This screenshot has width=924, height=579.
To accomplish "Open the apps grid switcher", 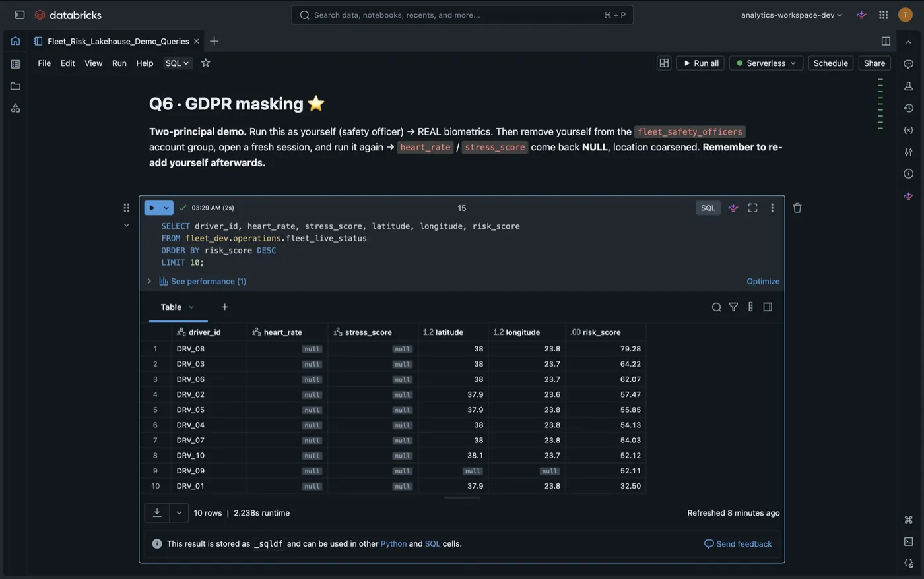I will (x=883, y=15).
